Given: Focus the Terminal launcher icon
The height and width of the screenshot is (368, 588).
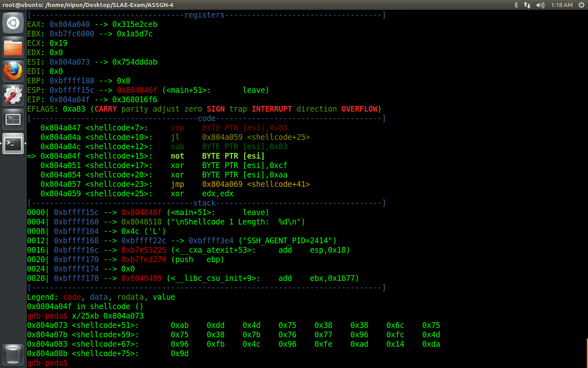Looking at the screenshot, I should point(13,144).
